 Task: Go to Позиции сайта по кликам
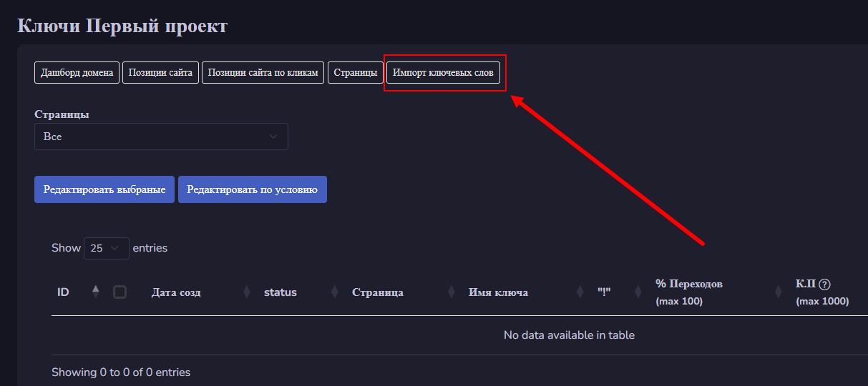(x=263, y=73)
